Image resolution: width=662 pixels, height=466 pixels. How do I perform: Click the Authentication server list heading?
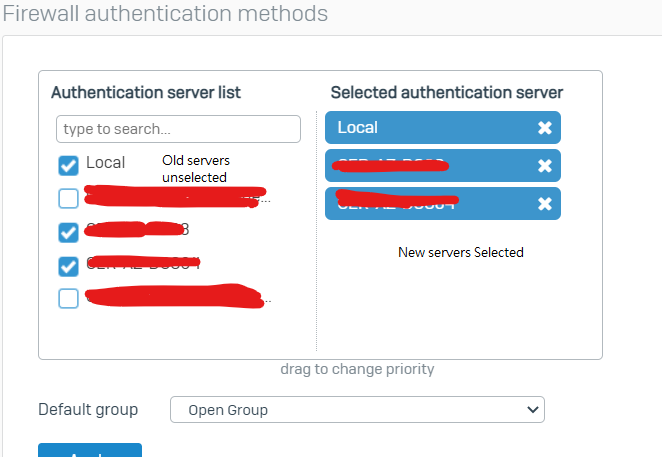point(145,93)
